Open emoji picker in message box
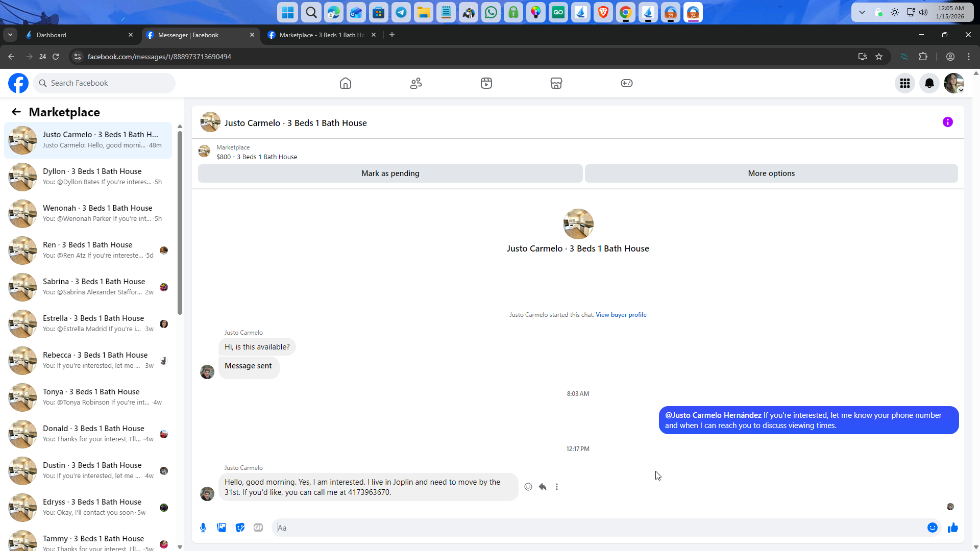The width and height of the screenshot is (980, 551). (x=932, y=528)
